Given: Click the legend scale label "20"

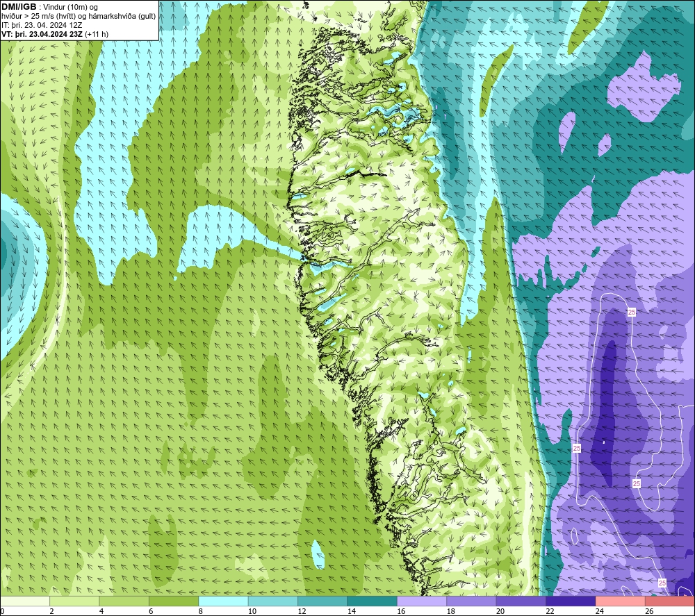Looking at the screenshot, I should (x=500, y=611).
